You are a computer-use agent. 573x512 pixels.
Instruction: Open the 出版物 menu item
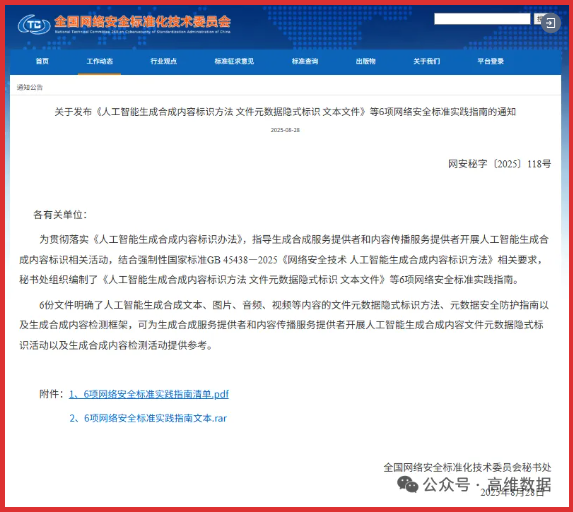[365, 61]
